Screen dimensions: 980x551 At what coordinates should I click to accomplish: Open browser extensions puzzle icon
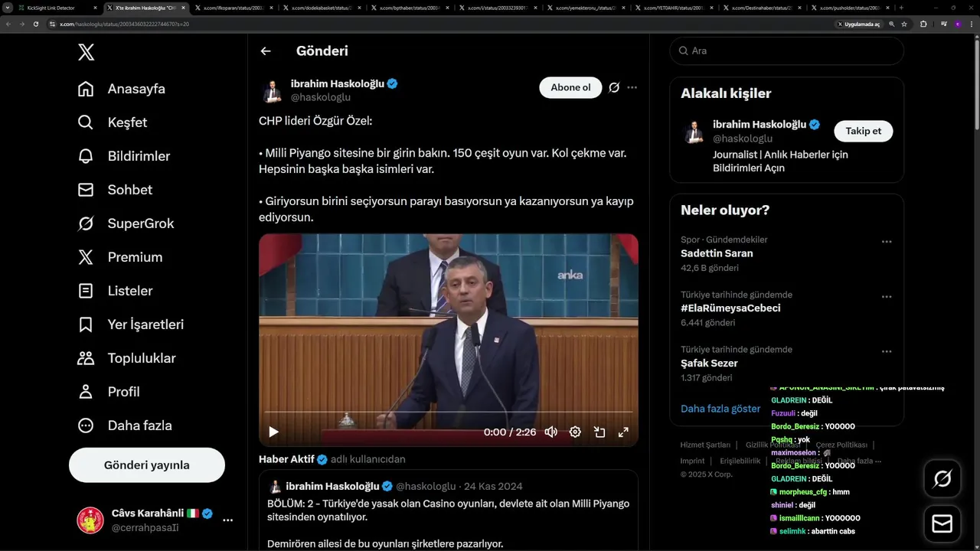923,24
